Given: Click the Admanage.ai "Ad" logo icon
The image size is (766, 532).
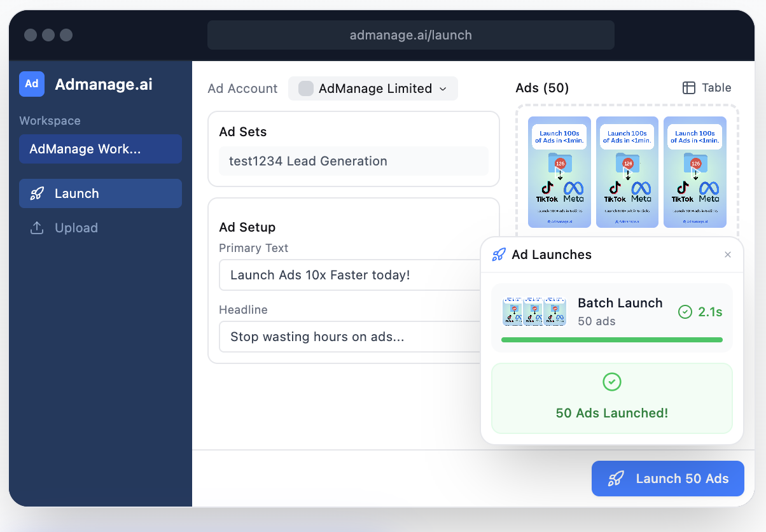Looking at the screenshot, I should tap(32, 84).
